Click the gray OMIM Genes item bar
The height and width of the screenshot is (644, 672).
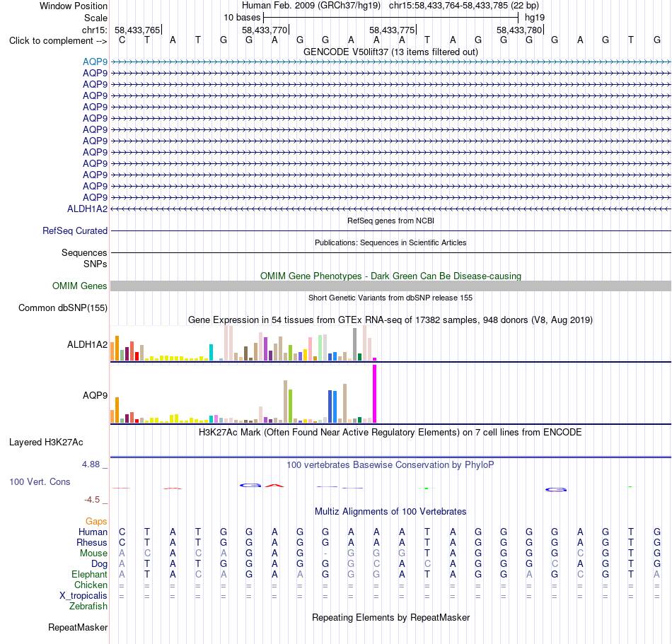(x=390, y=286)
